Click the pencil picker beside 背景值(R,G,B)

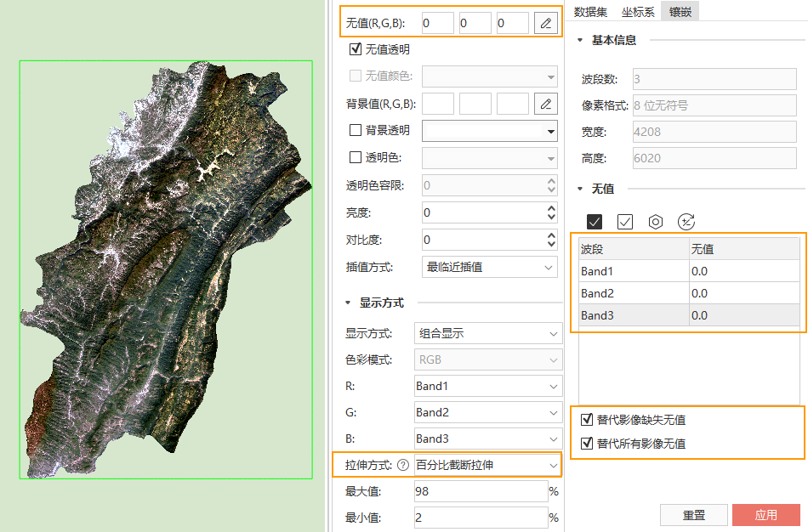point(545,105)
